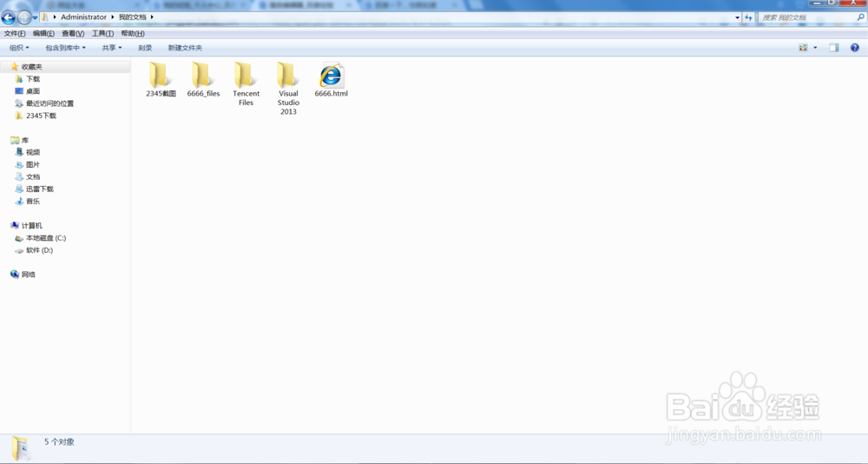Click the Forward navigation arrow

[x=23, y=17]
